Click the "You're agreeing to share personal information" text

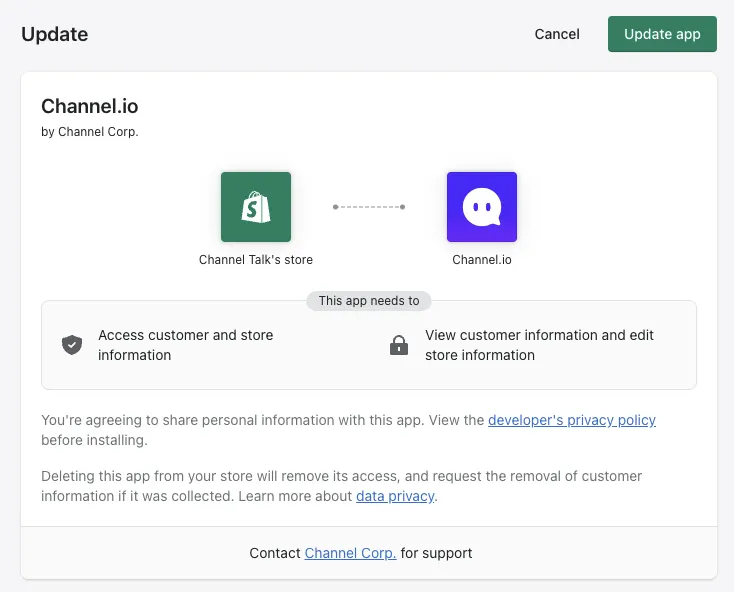tap(230, 420)
